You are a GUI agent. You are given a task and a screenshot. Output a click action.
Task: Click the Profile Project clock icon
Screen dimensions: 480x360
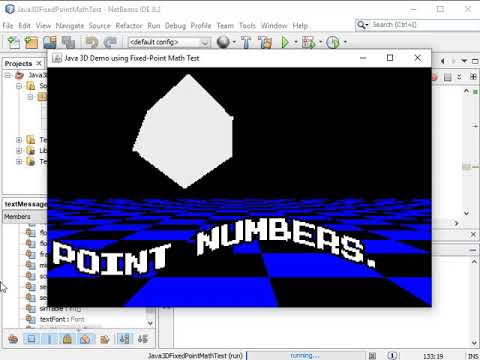pos(333,42)
